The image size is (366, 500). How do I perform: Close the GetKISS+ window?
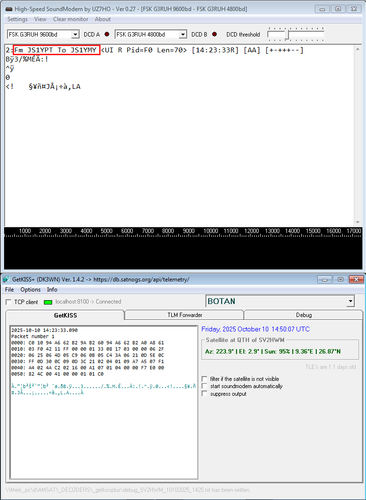click(356, 279)
